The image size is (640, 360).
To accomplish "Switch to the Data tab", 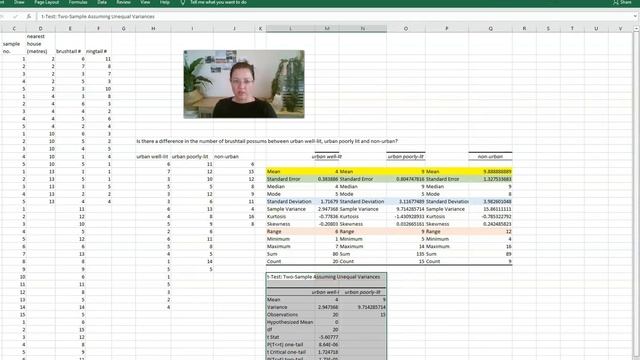I will (102, 2).
